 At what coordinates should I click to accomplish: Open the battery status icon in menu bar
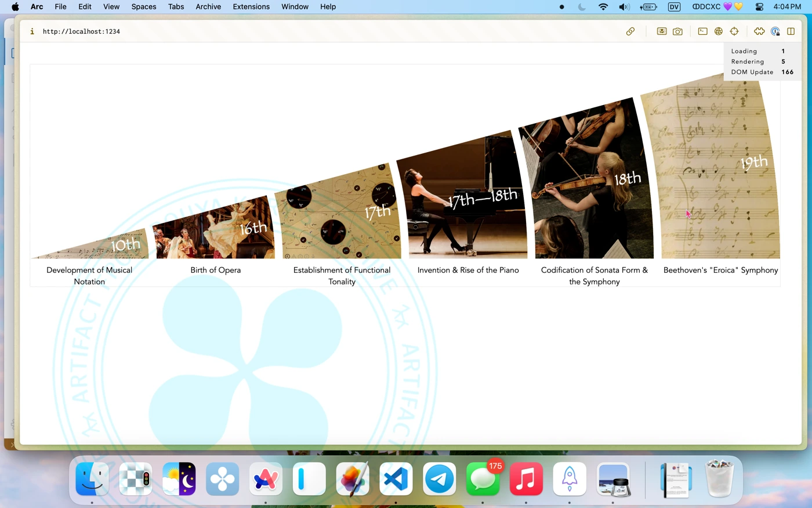point(648,7)
